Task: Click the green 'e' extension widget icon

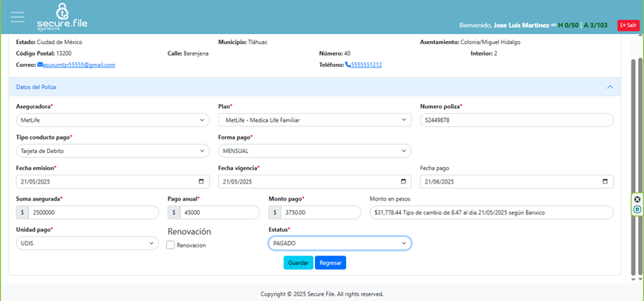Action: 637,210
